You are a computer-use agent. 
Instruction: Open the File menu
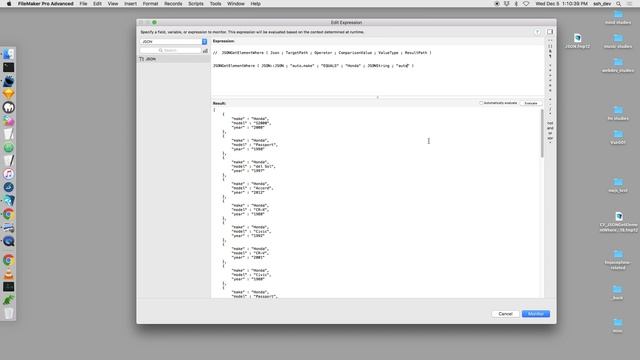point(83,4)
